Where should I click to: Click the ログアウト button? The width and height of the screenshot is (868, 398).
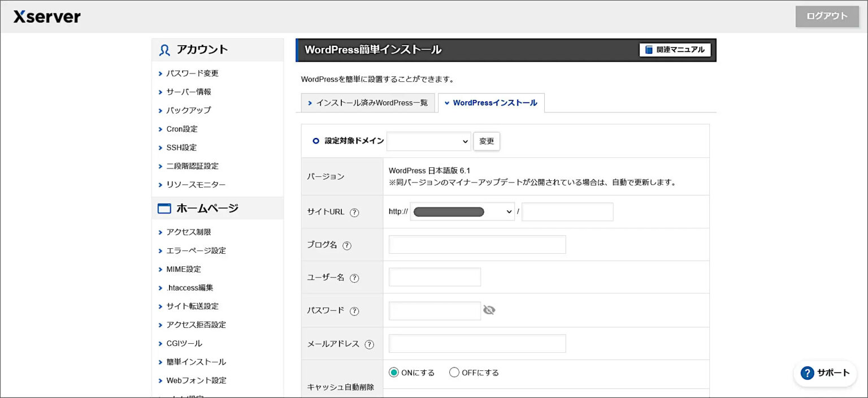827,16
